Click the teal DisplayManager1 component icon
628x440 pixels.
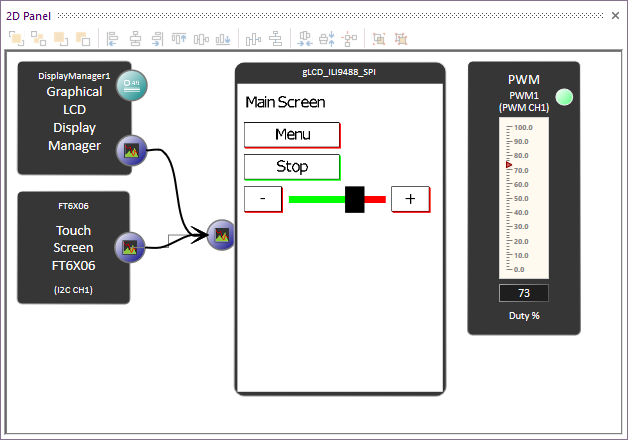pyautogui.click(x=132, y=85)
